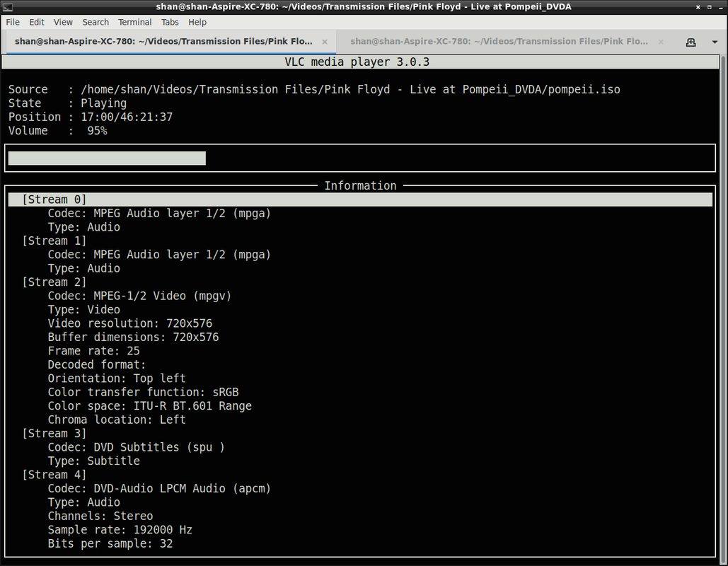Click Color transfer function: sRGB line
Viewport: 728px width, 566px height.
[x=144, y=393]
